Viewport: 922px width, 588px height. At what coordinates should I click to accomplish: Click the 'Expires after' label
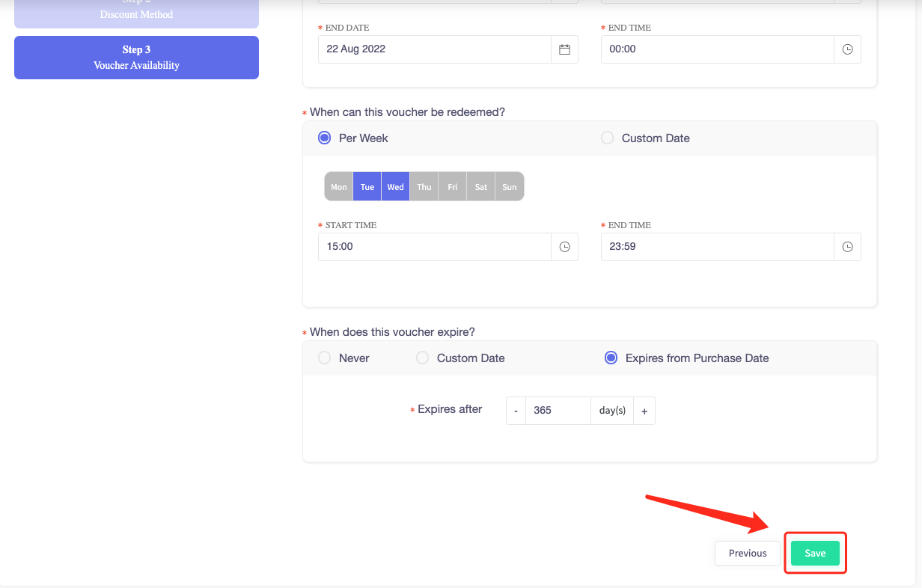(x=450, y=409)
